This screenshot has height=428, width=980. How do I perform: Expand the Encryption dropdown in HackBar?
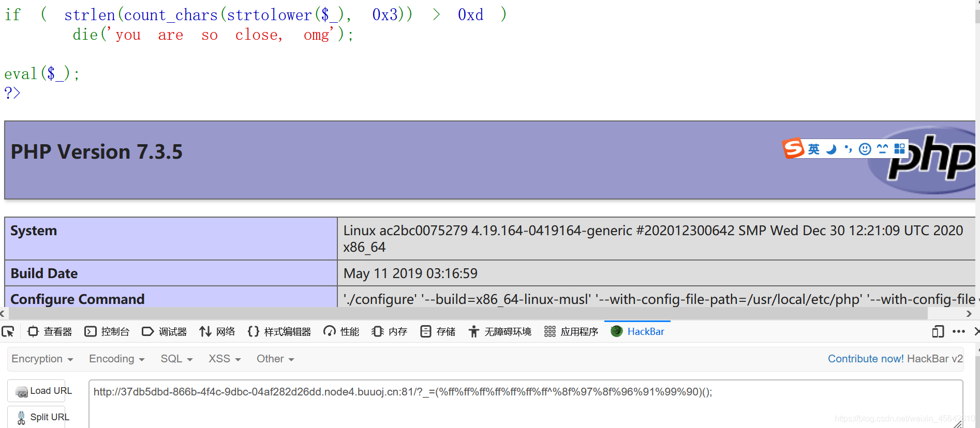(x=42, y=359)
